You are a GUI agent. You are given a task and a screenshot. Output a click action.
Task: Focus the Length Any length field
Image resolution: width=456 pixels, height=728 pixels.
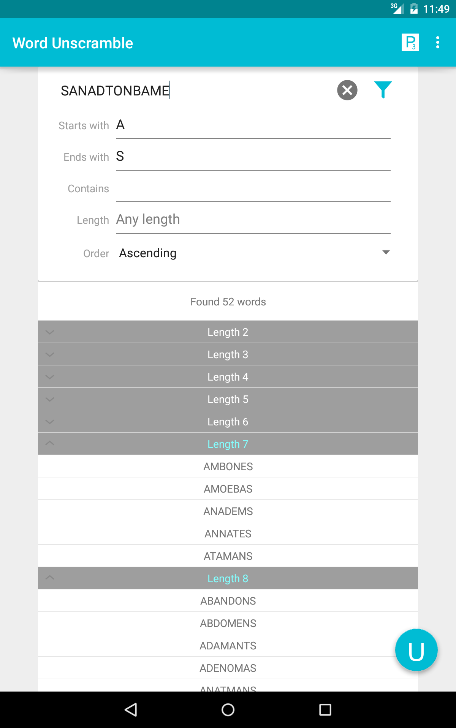[253, 220]
